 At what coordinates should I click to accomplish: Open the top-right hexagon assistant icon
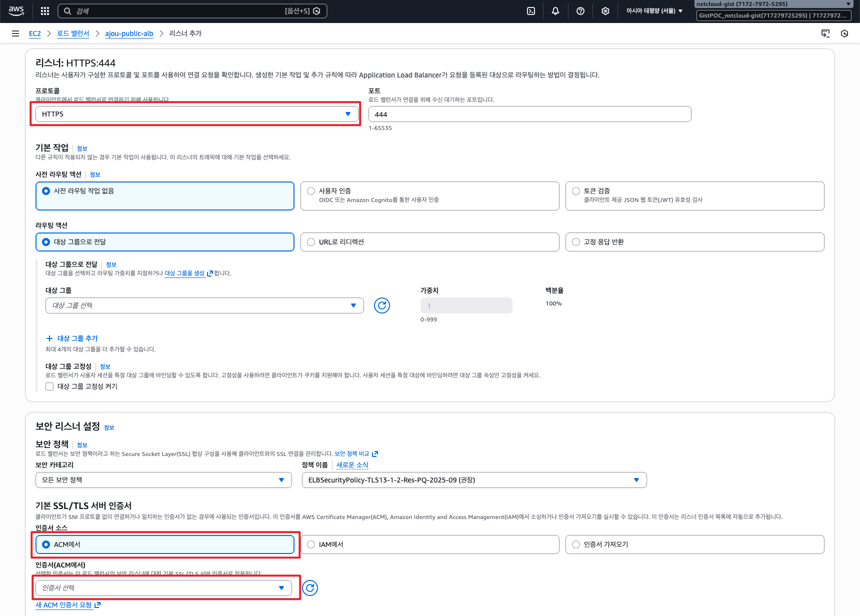844,33
